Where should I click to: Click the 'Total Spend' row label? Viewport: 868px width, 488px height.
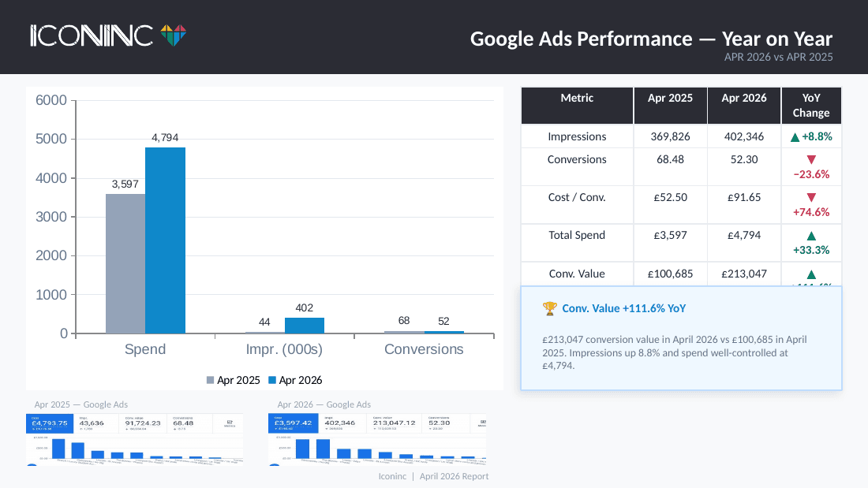(x=577, y=235)
